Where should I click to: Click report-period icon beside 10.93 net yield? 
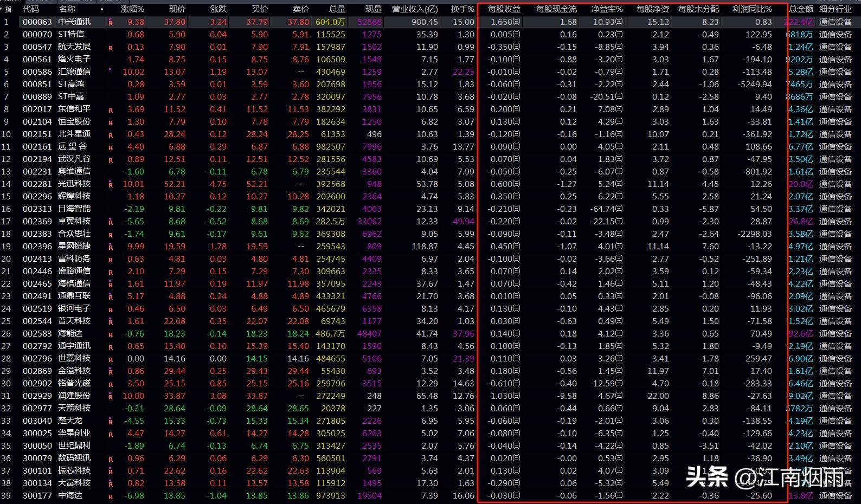[619, 22]
